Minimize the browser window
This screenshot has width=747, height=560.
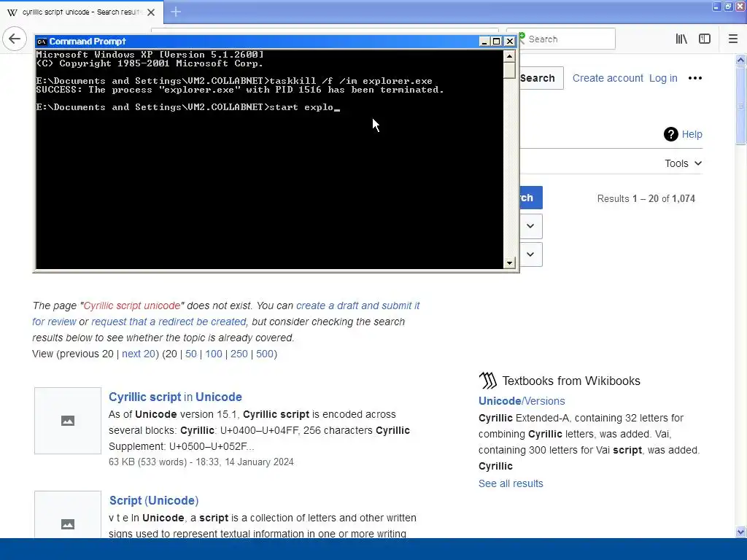pos(716,6)
